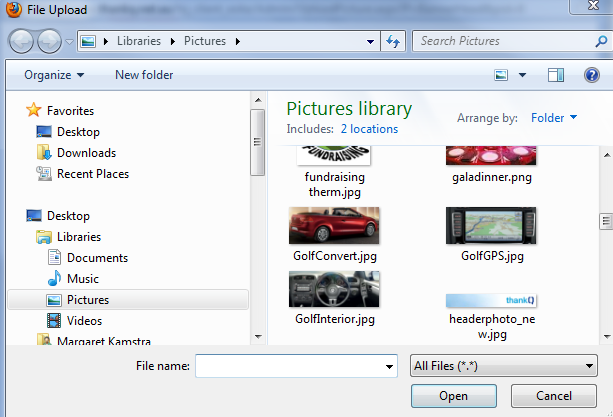
Task: Click New folder in the toolbar
Action: 144,75
